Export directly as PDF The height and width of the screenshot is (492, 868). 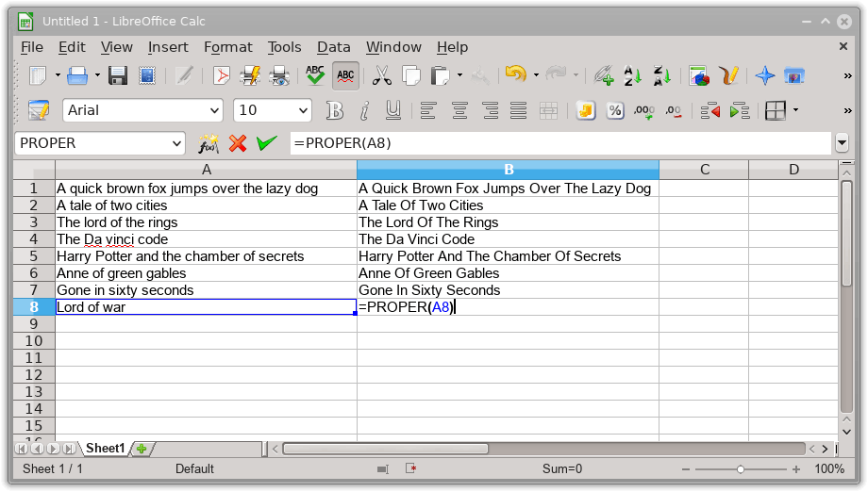(222, 75)
